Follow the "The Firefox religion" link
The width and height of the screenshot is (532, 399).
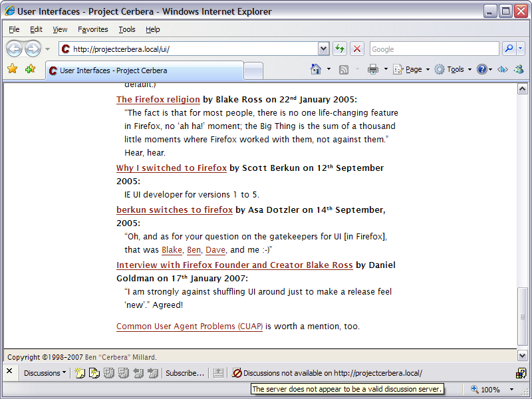158,100
